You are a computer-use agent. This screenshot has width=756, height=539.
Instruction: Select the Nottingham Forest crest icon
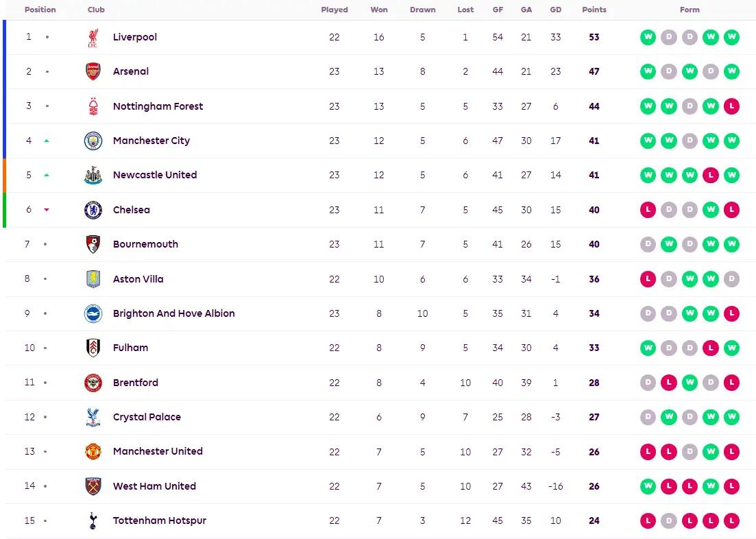tap(93, 106)
